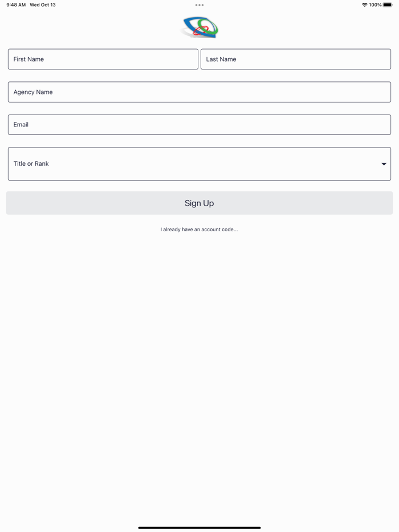Focus the Email input field
Viewport: 399px width, 532px height.
pos(199,125)
